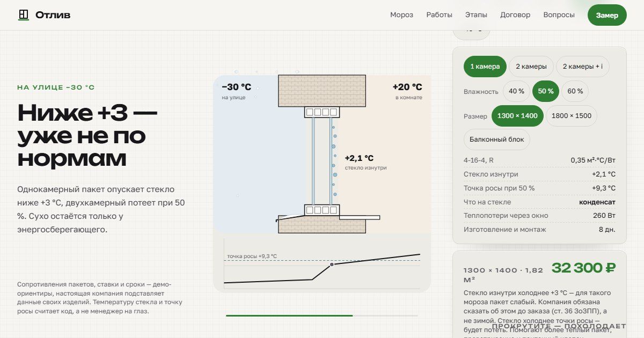Select the 2 камеры option

click(531, 67)
